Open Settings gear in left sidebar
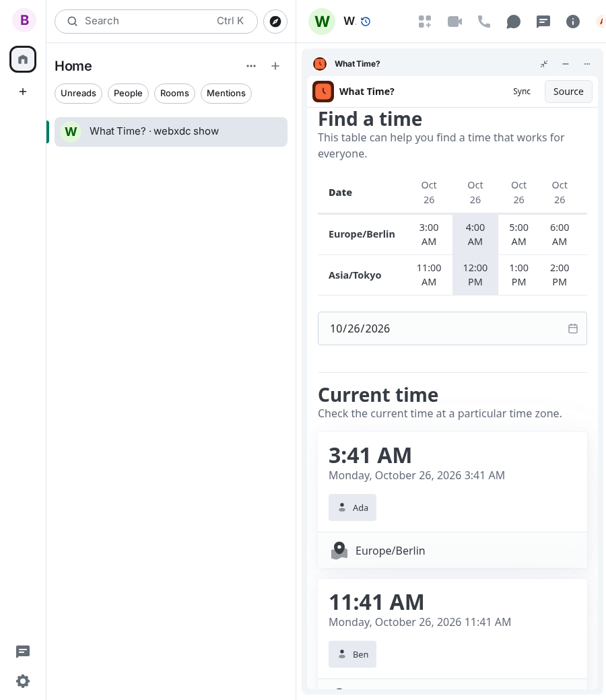This screenshot has width=606, height=700. (x=23, y=681)
